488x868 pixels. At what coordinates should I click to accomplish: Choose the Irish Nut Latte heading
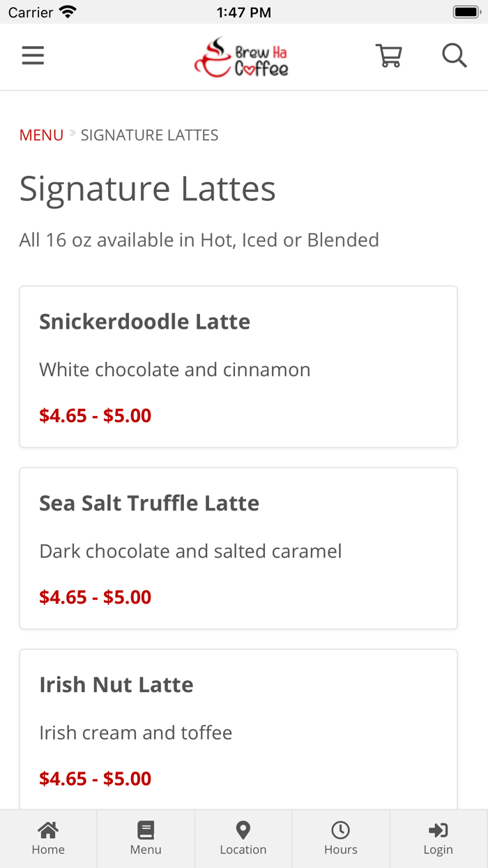pyautogui.click(x=116, y=684)
